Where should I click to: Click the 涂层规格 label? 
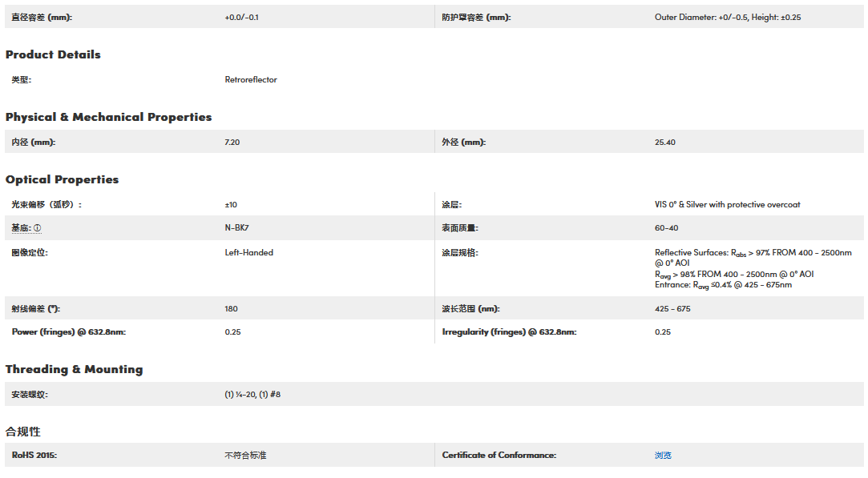[x=459, y=253]
